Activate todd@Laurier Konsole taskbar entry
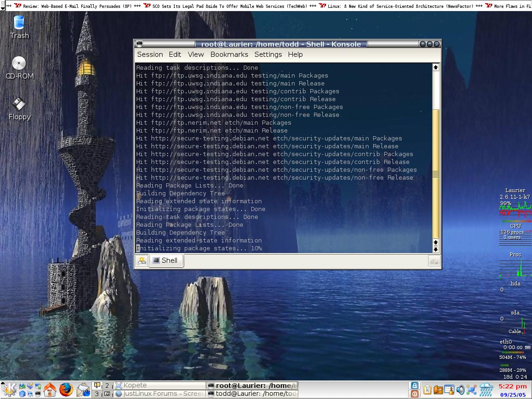 pyautogui.click(x=252, y=393)
